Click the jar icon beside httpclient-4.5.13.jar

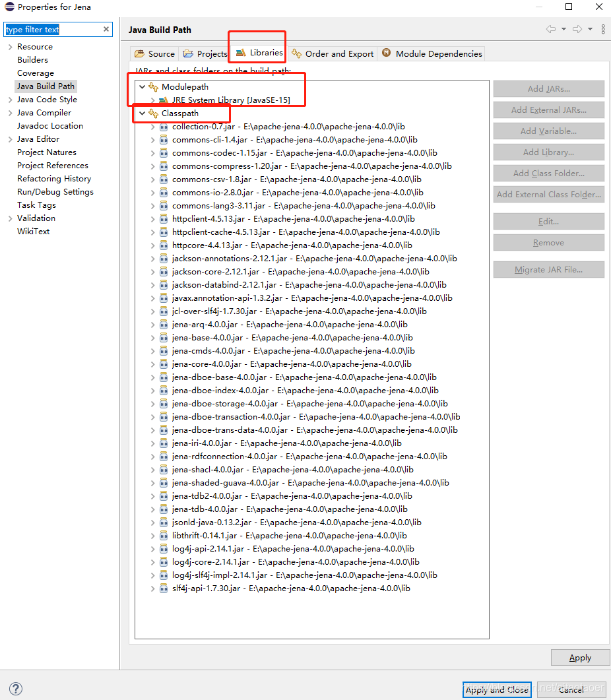coord(164,219)
